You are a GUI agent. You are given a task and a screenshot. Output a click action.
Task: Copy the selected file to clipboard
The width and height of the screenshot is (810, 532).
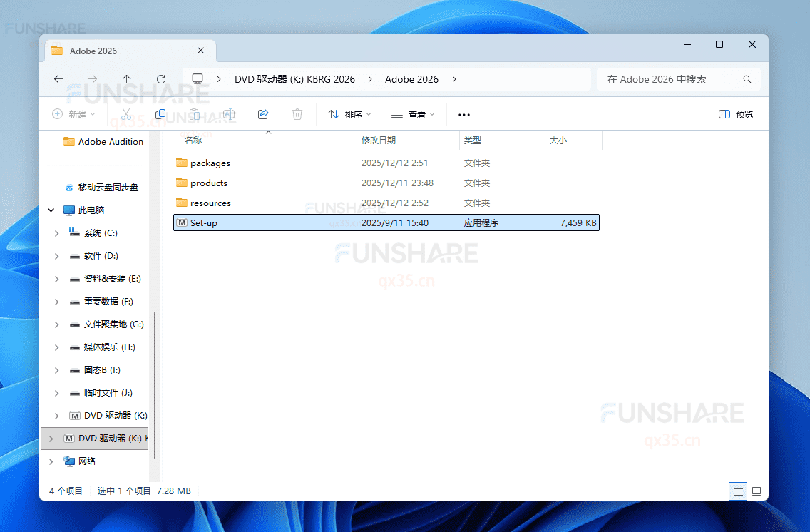click(160, 114)
